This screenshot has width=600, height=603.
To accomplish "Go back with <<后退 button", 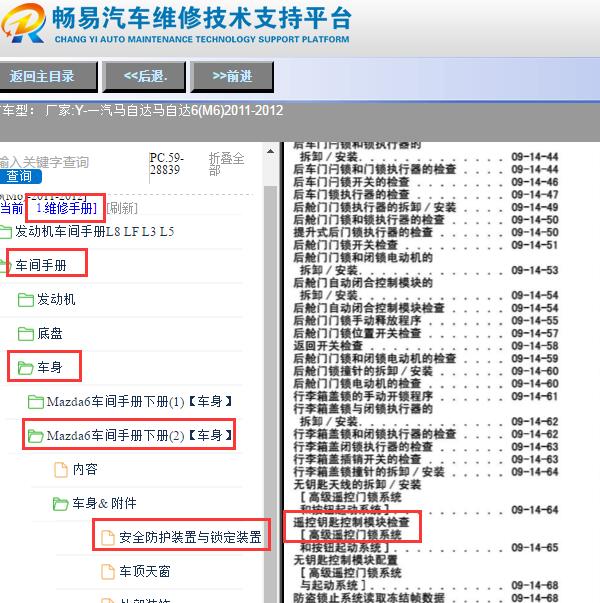I will (x=145, y=77).
